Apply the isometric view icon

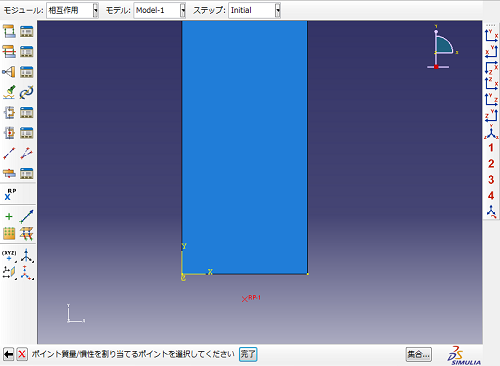(491, 132)
